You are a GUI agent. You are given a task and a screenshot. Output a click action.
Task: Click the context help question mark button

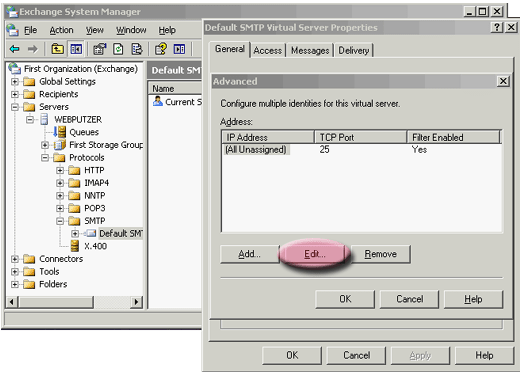tap(496, 27)
